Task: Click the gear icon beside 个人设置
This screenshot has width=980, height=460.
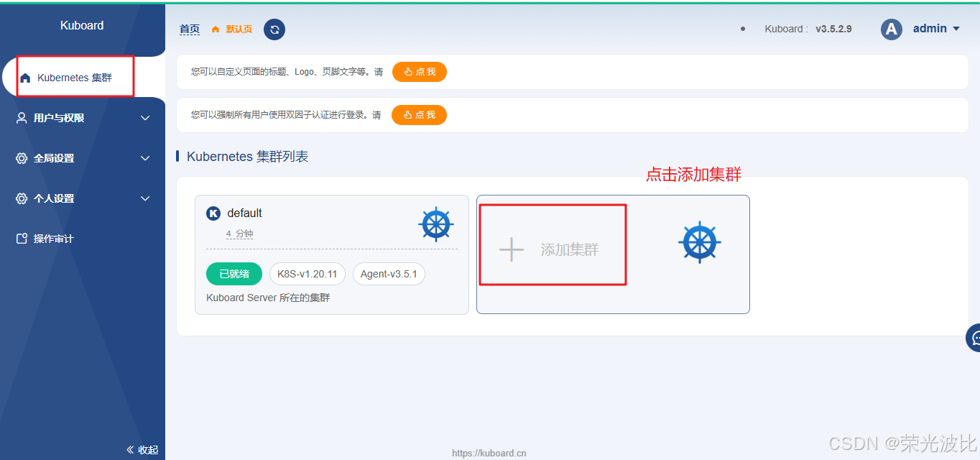Action: click(22, 198)
